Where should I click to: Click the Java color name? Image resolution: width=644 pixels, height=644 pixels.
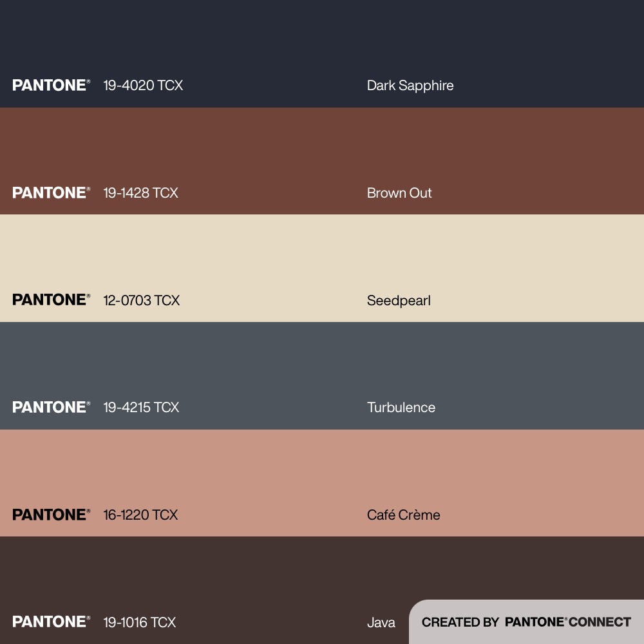pos(381,622)
